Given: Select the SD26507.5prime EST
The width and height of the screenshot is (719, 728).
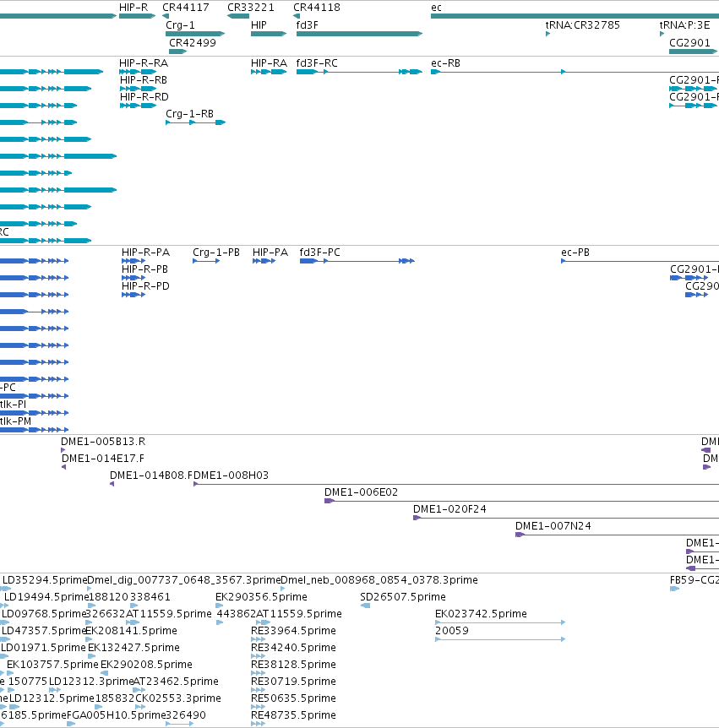Looking at the screenshot, I should click(x=366, y=606).
